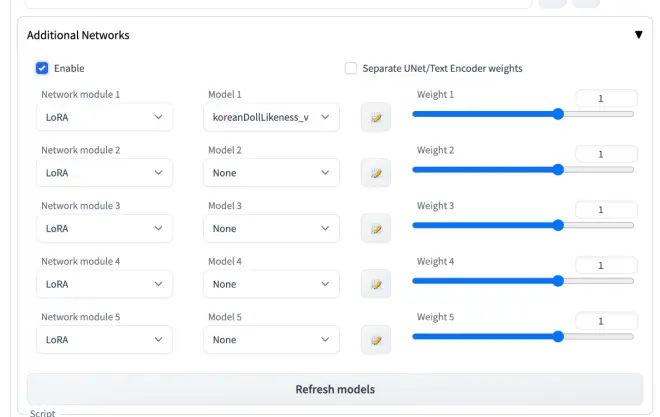Click the notepad icon beside Model 3

click(376, 228)
